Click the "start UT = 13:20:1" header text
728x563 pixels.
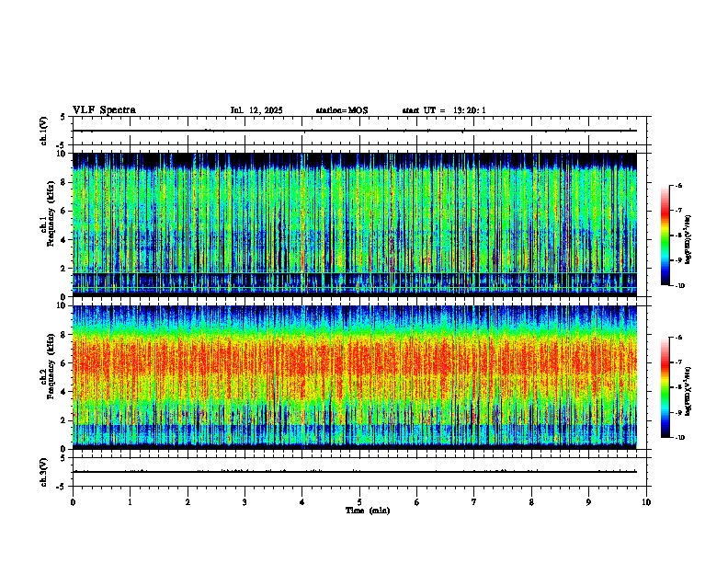click(444, 110)
